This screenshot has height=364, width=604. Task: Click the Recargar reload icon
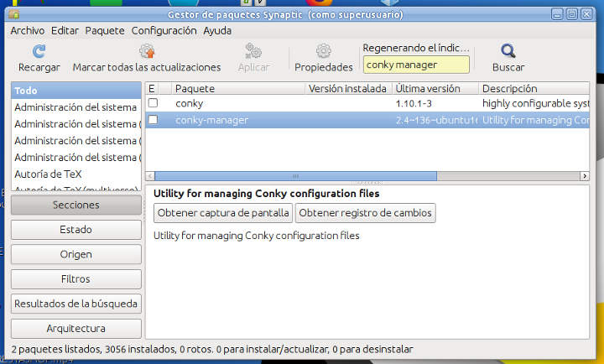(x=39, y=51)
